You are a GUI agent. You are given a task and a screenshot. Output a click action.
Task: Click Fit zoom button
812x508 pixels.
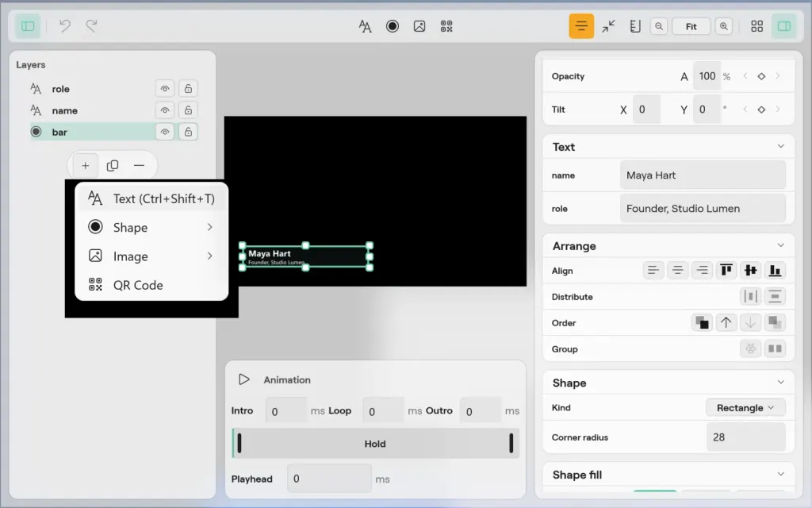[x=691, y=26]
